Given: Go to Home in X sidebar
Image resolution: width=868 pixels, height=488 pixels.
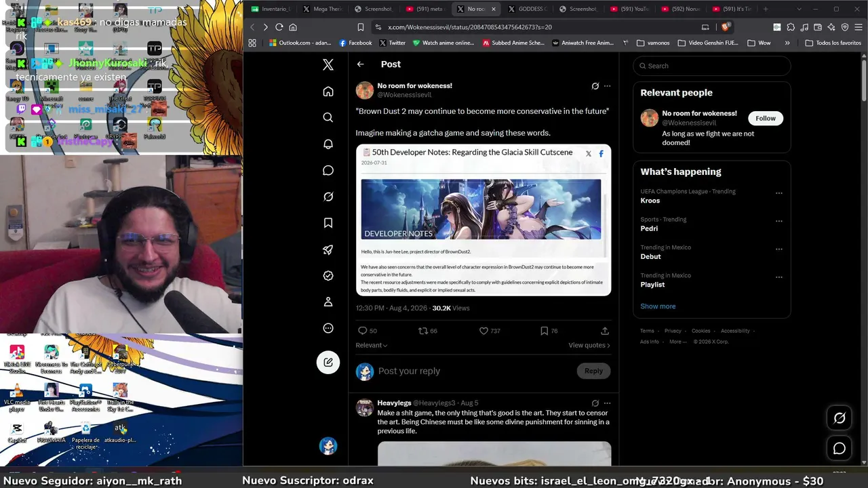Looking at the screenshot, I should [x=328, y=91].
